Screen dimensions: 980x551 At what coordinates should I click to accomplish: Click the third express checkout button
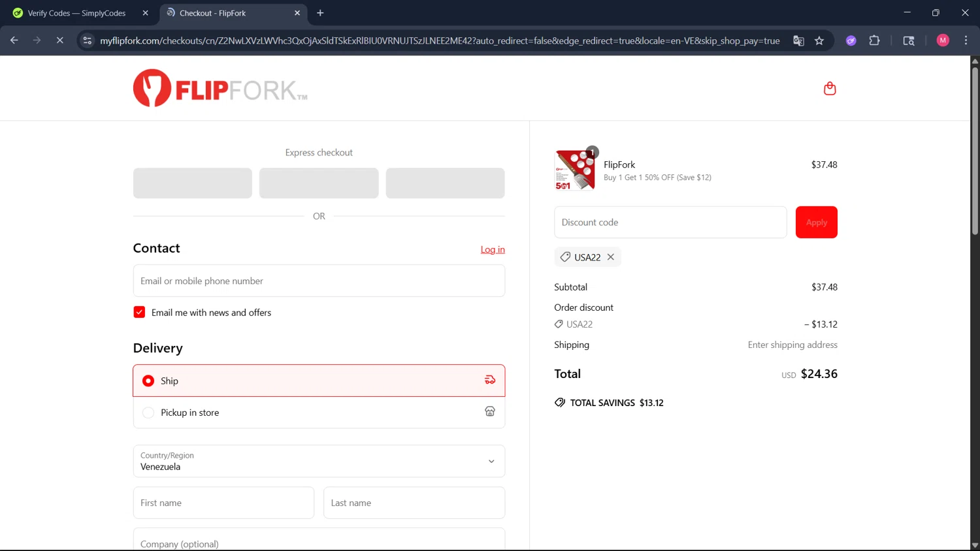445,183
